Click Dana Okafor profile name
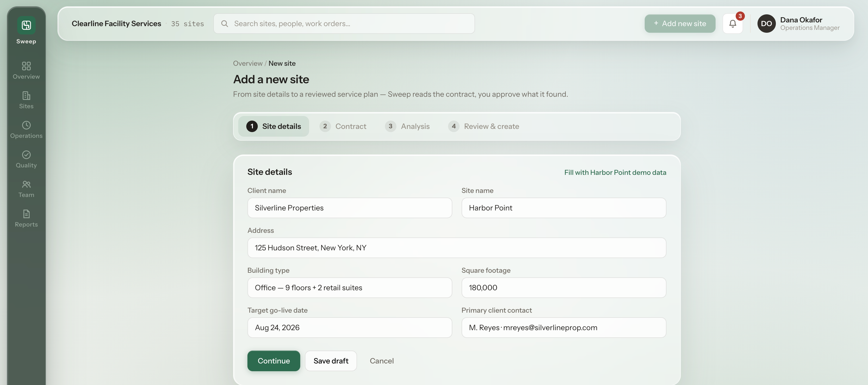This screenshot has width=868, height=385. pos(801,20)
